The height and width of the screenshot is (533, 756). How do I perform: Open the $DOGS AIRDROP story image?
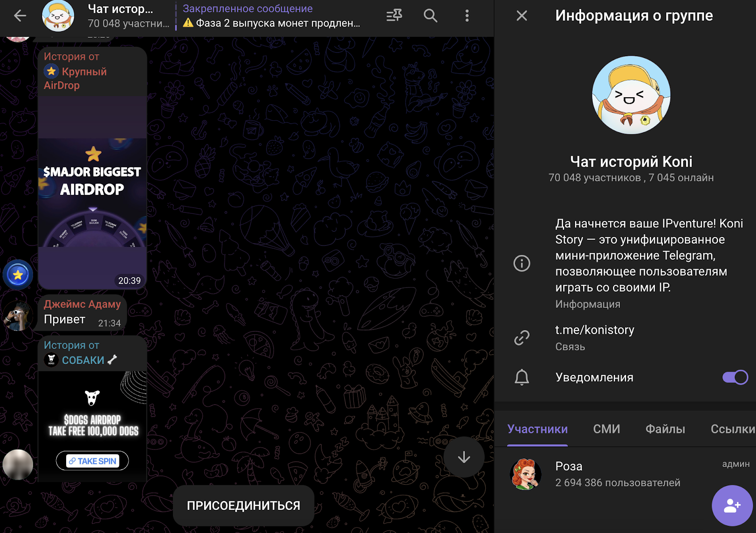(92, 426)
